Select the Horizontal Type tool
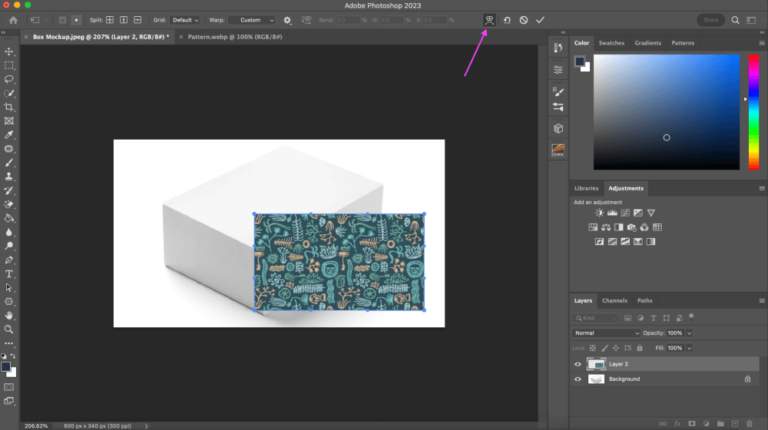 (x=9, y=274)
